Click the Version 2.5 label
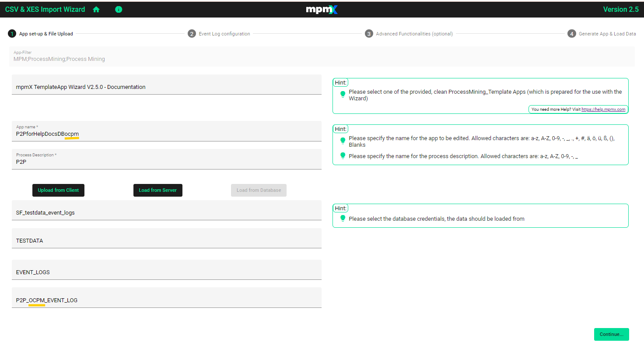644x346 pixels. pos(621,9)
